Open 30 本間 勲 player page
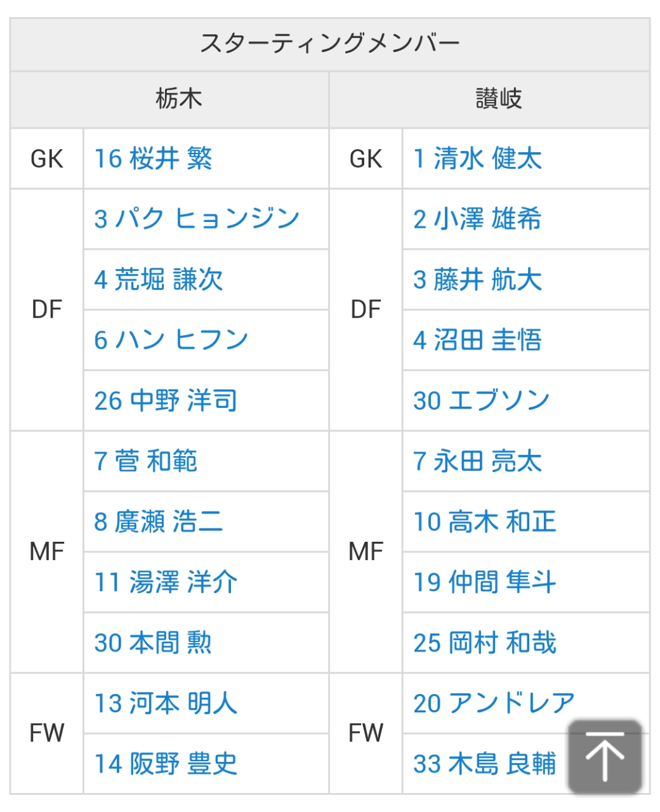 coord(153,643)
